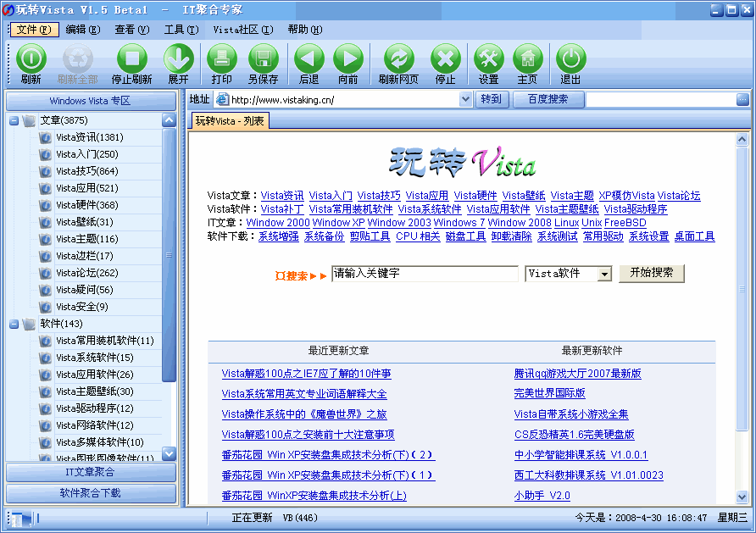Click the tree panel scrollbar thumb
Image resolution: width=756 pixels, height=533 pixels.
point(169,255)
